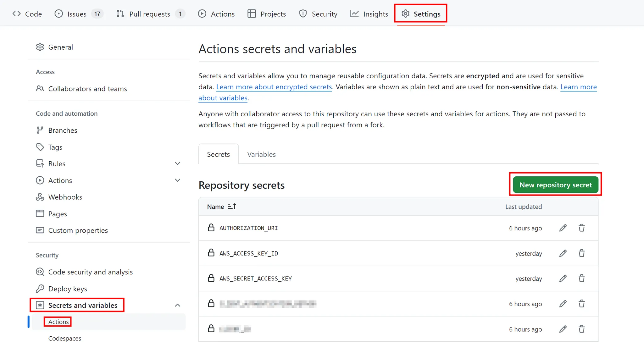Open the Pull requests tab
The height and width of the screenshot is (342, 644).
pyautogui.click(x=150, y=14)
